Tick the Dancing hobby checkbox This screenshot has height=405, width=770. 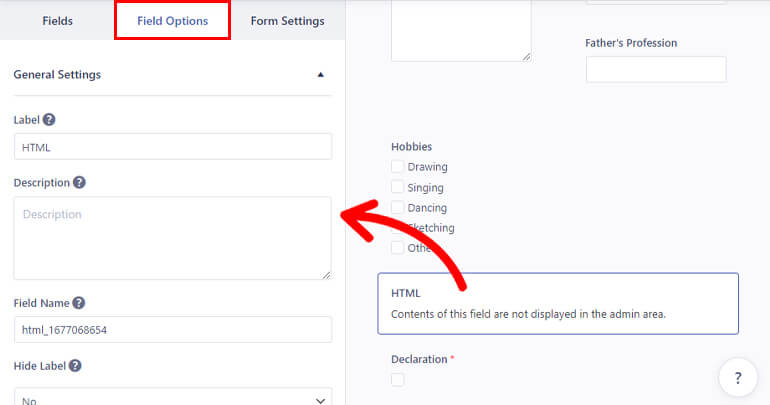tap(398, 208)
